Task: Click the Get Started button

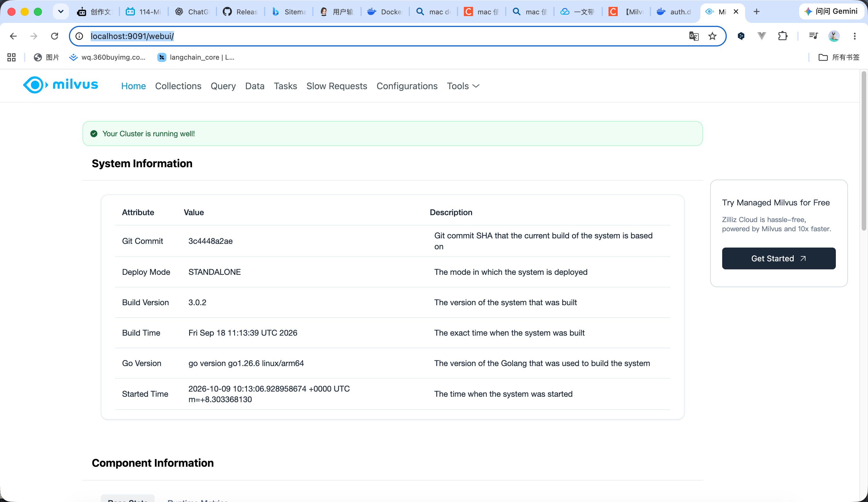Action: point(778,258)
